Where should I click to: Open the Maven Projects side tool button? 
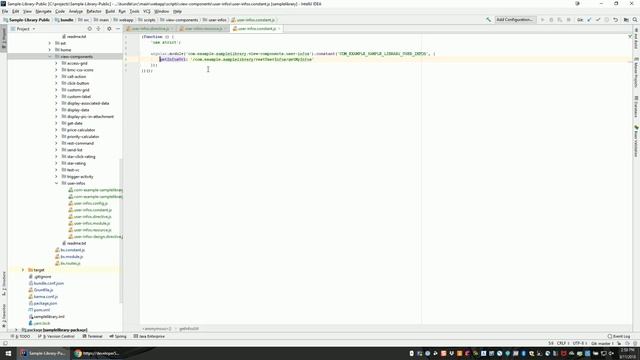[636, 73]
